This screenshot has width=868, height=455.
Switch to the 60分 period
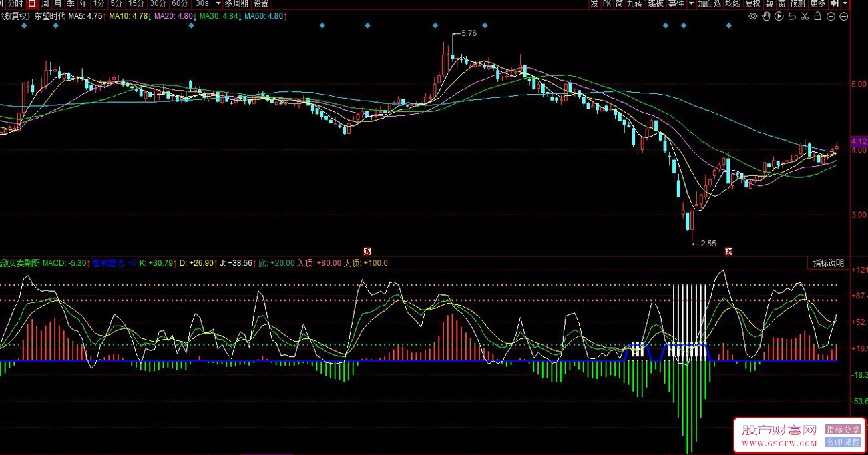(x=180, y=3)
